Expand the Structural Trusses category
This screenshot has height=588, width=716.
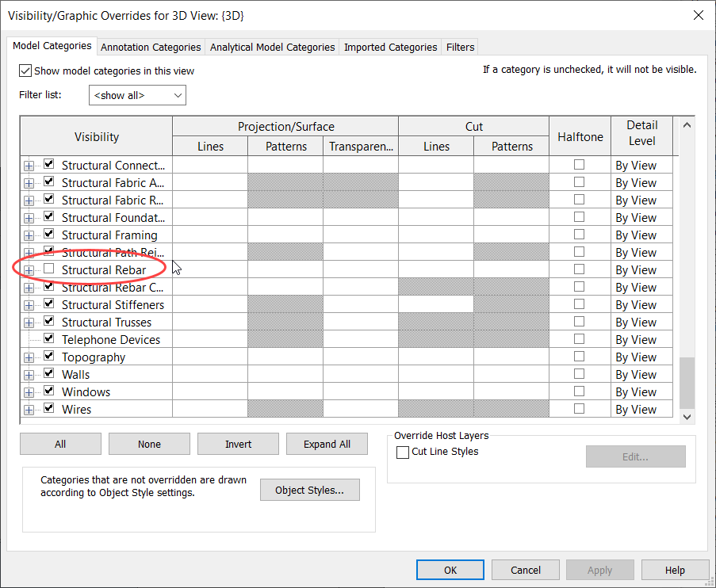29,322
